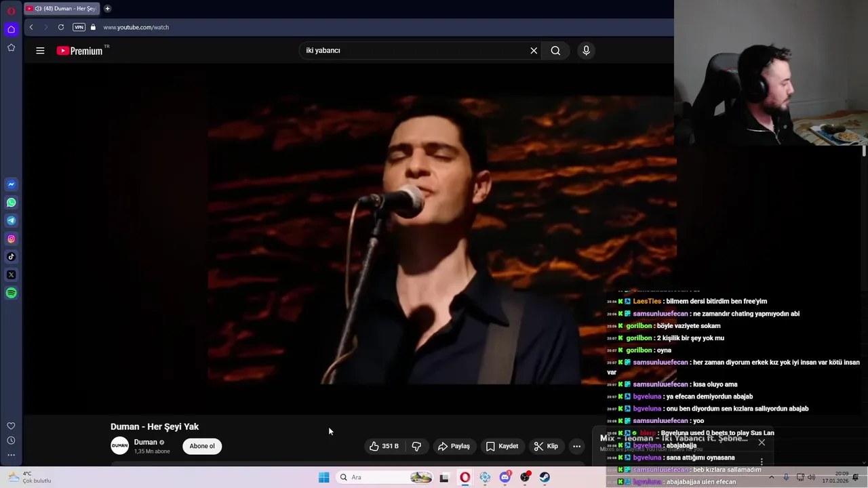Viewport: 868px width, 488px height.
Task: Toggle the VPN badge in address bar
Action: 79,27
